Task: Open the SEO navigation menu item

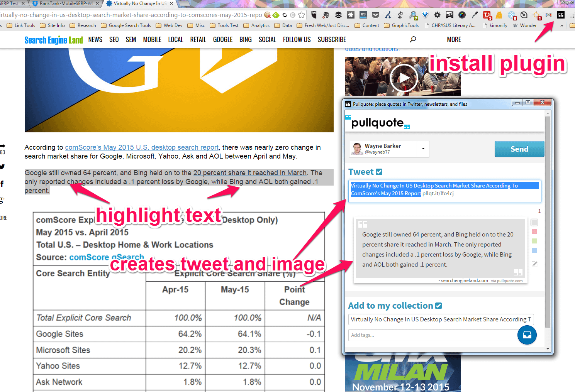Action: pyautogui.click(x=114, y=39)
